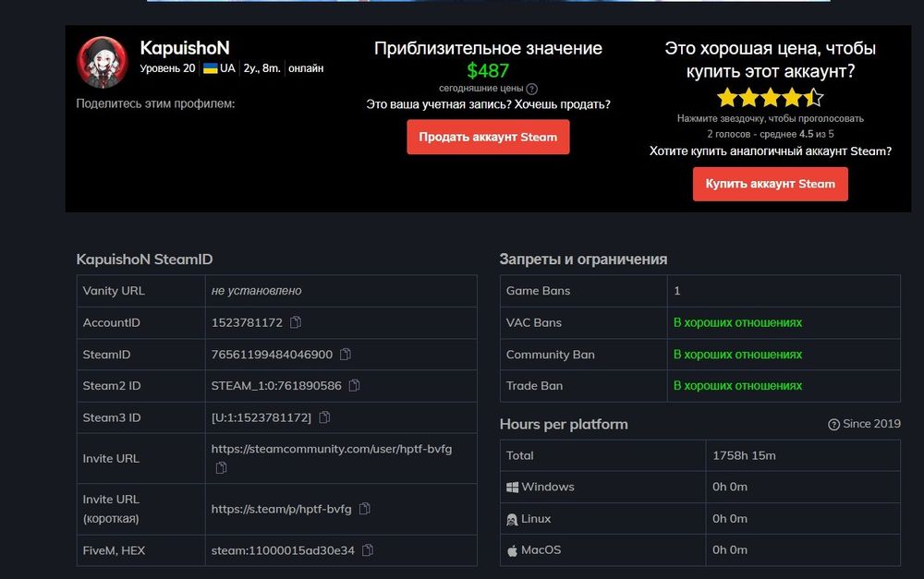Rate the account three stars
924x579 pixels.
(771, 97)
